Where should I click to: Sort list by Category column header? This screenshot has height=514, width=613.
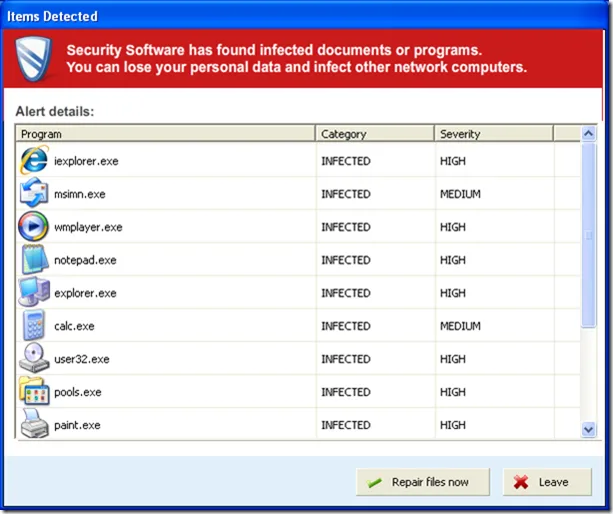point(374,134)
